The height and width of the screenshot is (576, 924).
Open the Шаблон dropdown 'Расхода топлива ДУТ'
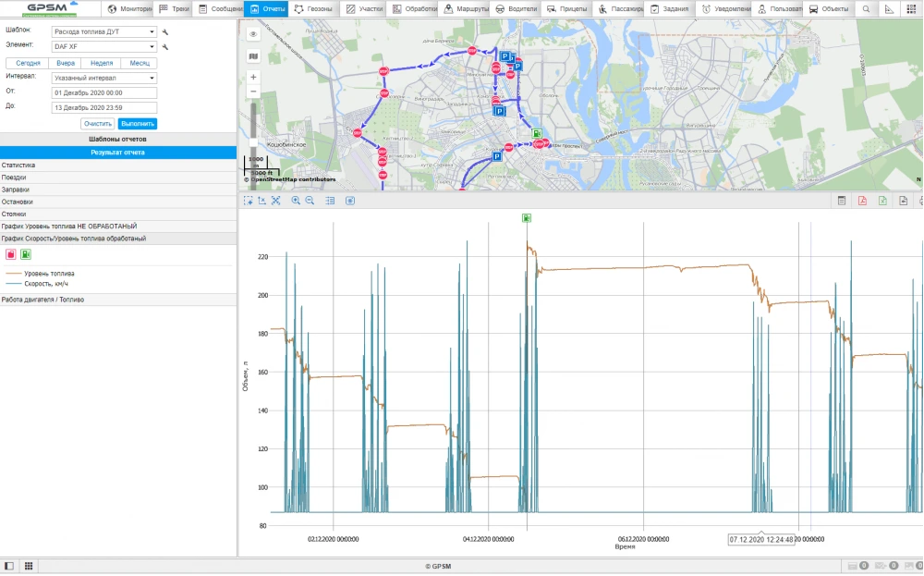pos(103,31)
